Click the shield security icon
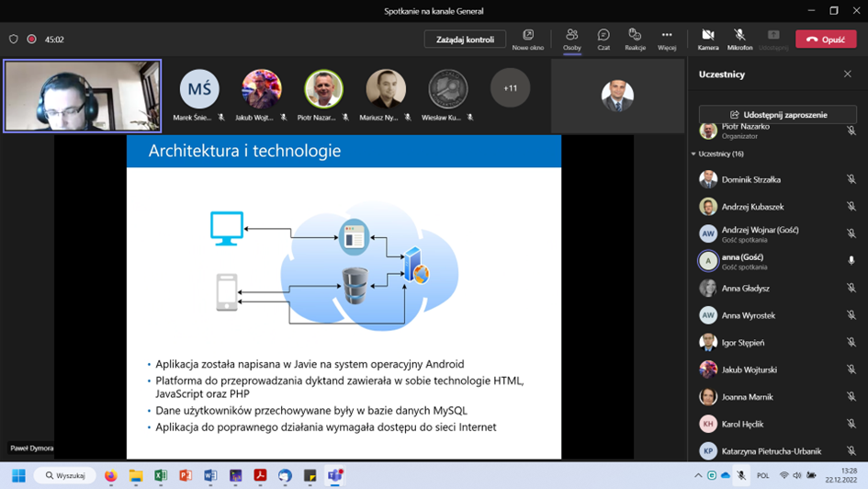The width and height of the screenshot is (868, 489). click(13, 40)
